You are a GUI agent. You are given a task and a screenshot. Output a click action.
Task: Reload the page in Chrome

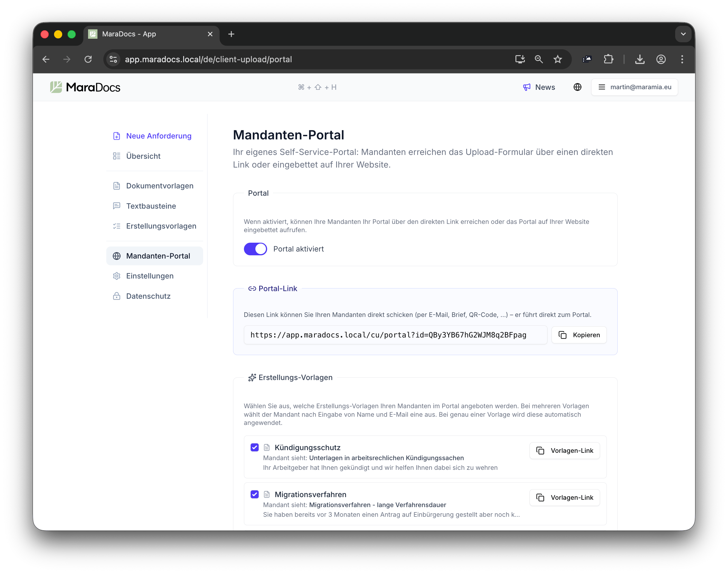click(88, 60)
